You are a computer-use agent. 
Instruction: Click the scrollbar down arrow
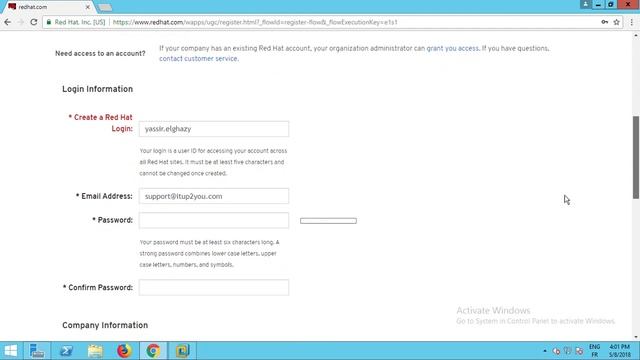636,337
